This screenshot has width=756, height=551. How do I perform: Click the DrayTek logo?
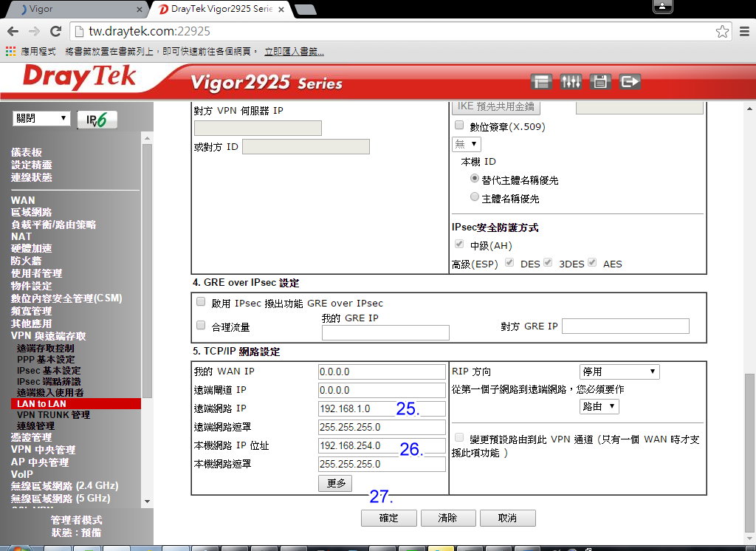click(80, 78)
